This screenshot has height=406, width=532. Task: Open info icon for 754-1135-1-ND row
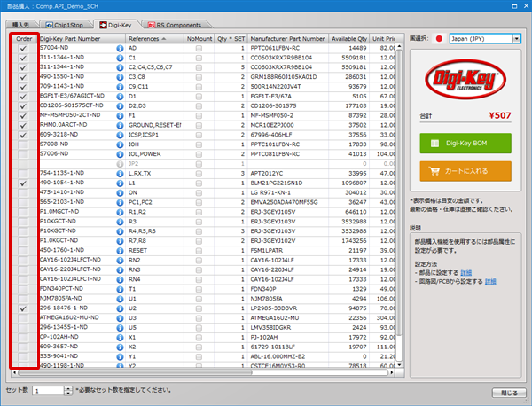pyautogui.click(x=120, y=174)
